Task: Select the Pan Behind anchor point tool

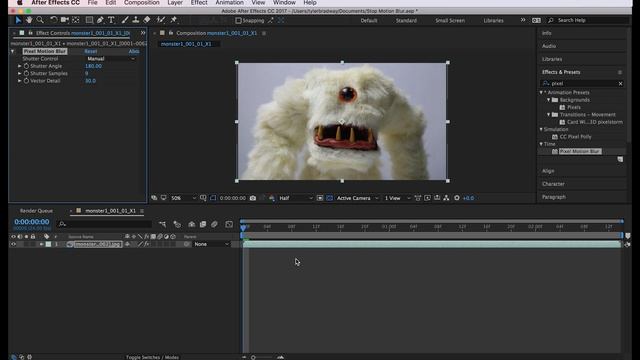Action: coord(76,20)
